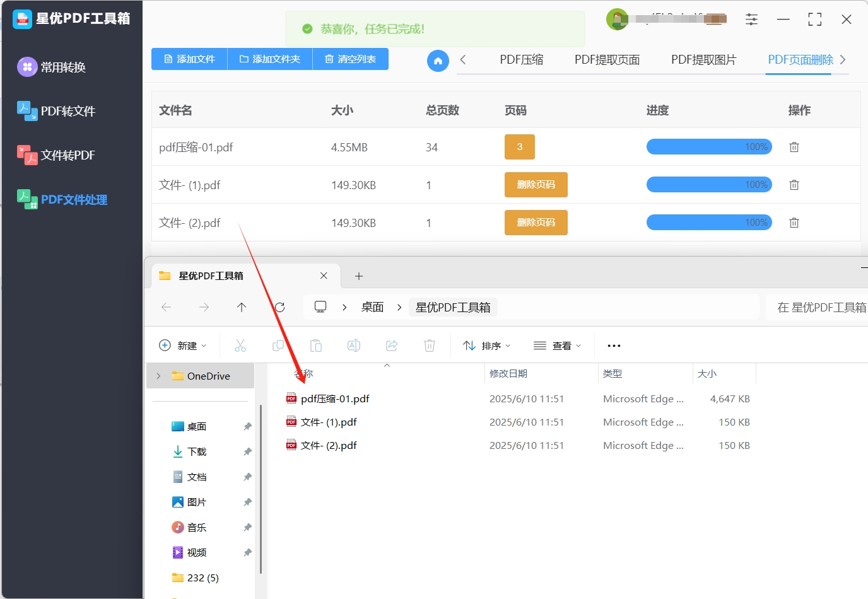868x599 pixels.
Task: Select OneDrive in the navigation pane
Action: 201,376
